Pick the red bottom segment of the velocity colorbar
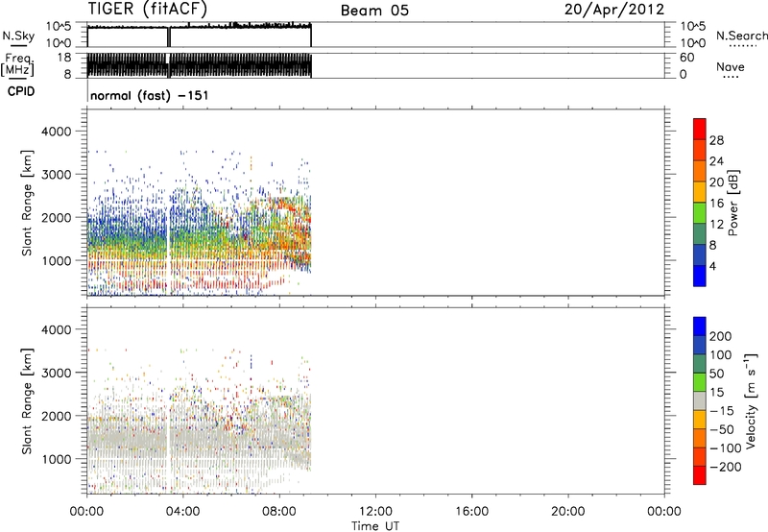Viewport: 768px width, 532px height. tap(700, 475)
